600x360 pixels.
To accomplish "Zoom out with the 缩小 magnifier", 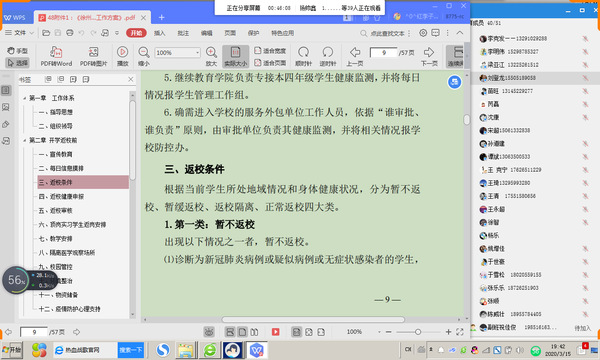I will pyautogui.click(x=144, y=56).
